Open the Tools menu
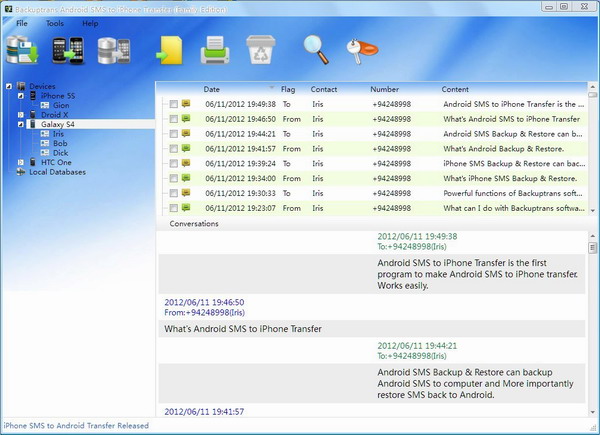The height and width of the screenshot is (435, 600). coord(55,23)
